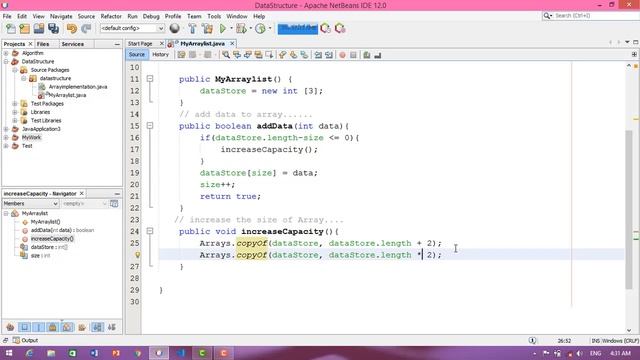Image resolution: width=640 pixels, height=360 pixels.
Task: Select ArrayImplementation.java in Projects tree
Action: (x=78, y=87)
